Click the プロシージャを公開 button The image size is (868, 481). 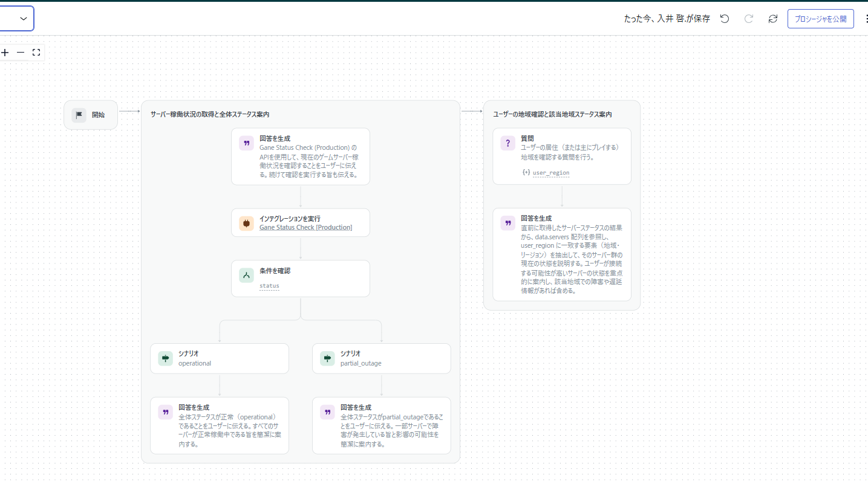[820, 18]
